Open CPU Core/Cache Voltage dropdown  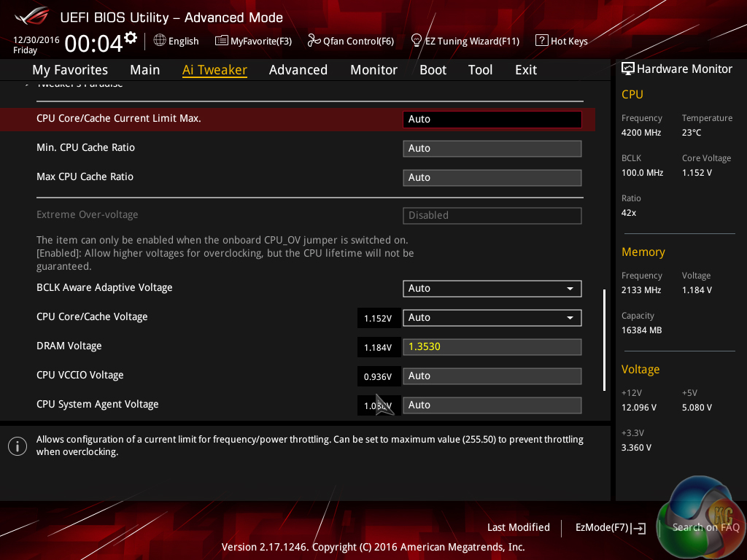570,317
